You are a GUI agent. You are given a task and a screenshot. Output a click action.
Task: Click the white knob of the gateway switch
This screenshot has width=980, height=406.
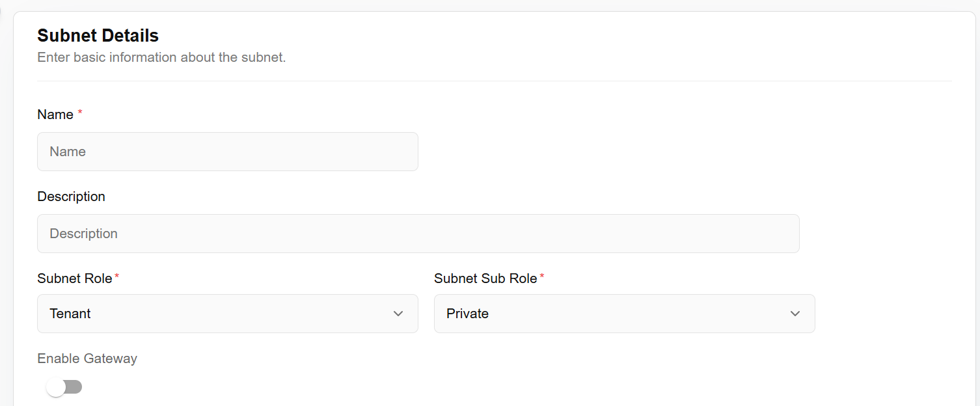pos(56,387)
